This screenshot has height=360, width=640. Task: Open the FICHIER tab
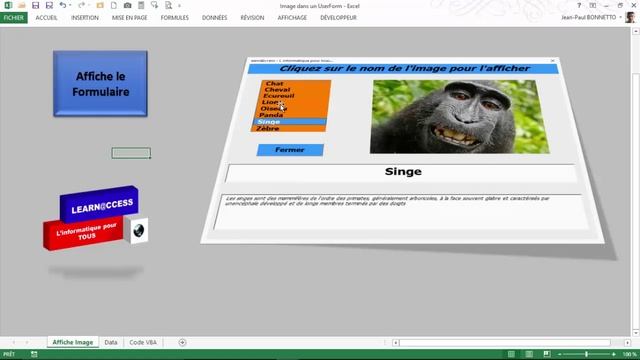tap(14, 18)
